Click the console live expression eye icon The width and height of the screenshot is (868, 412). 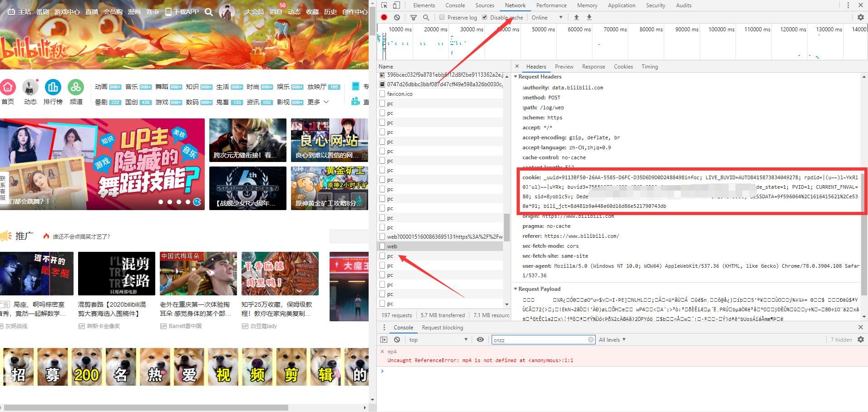coord(480,339)
